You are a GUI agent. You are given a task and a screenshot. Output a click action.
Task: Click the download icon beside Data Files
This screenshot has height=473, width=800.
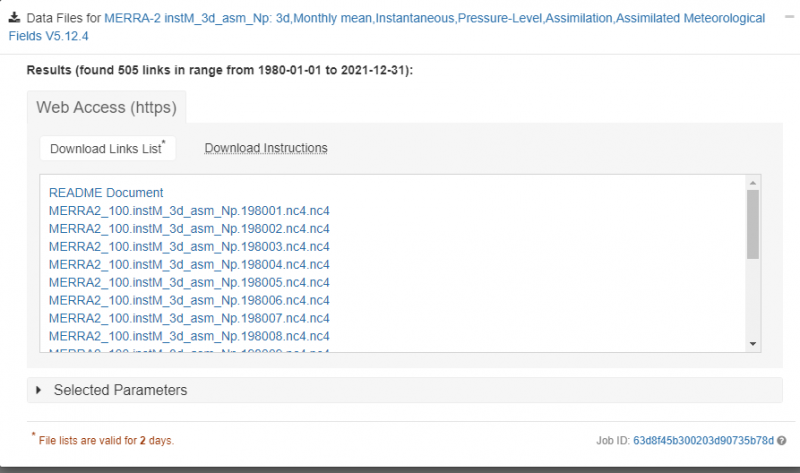pyautogui.click(x=15, y=18)
